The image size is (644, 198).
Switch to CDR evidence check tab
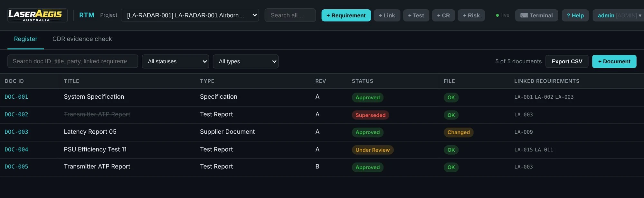[x=82, y=39]
